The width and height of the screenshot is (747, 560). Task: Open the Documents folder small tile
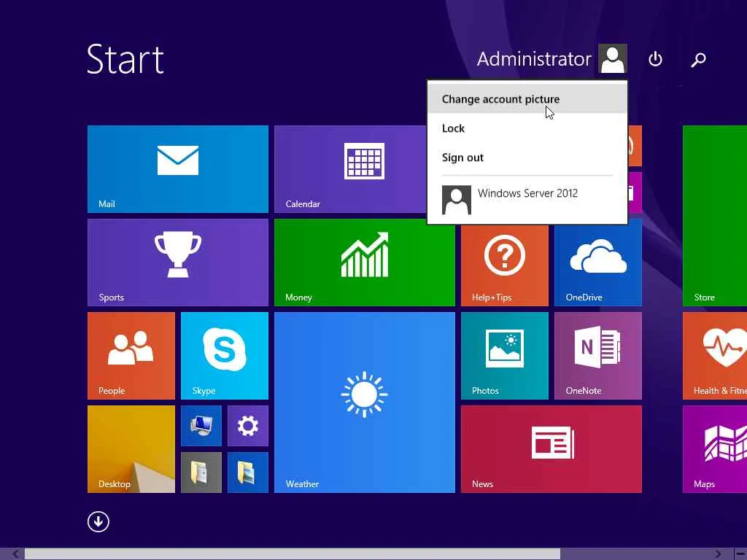(201, 472)
